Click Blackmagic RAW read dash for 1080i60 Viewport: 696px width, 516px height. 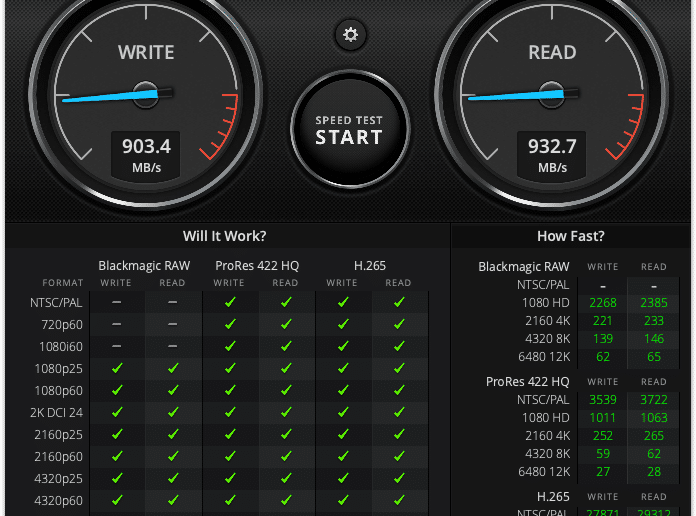[x=173, y=346]
